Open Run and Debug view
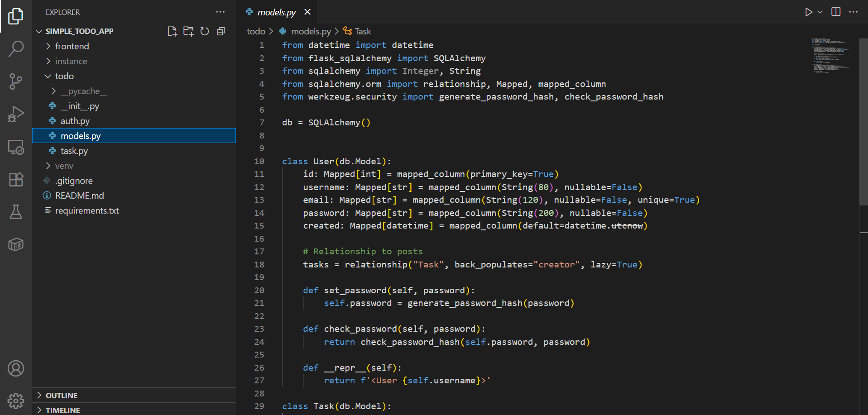 pyautogui.click(x=16, y=114)
